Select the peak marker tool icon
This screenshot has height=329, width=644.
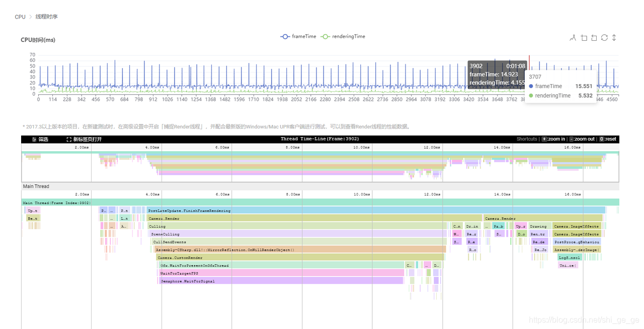coord(573,37)
